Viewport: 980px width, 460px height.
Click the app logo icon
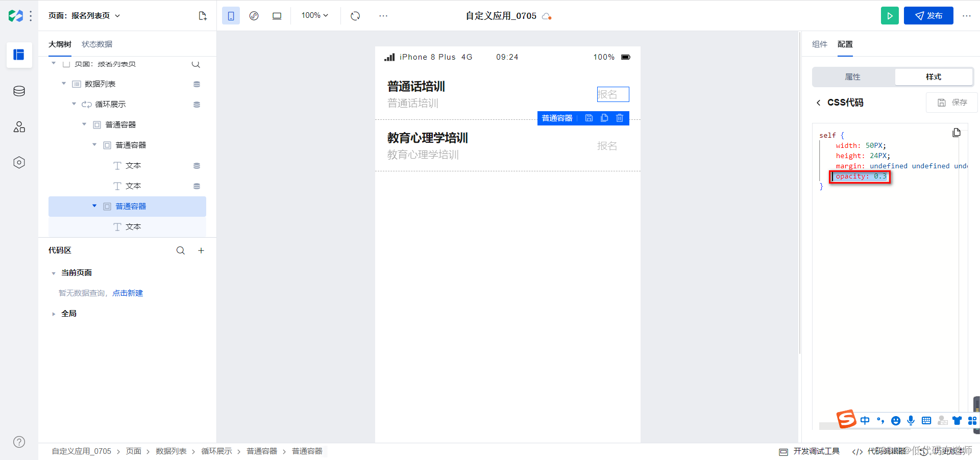[15, 16]
